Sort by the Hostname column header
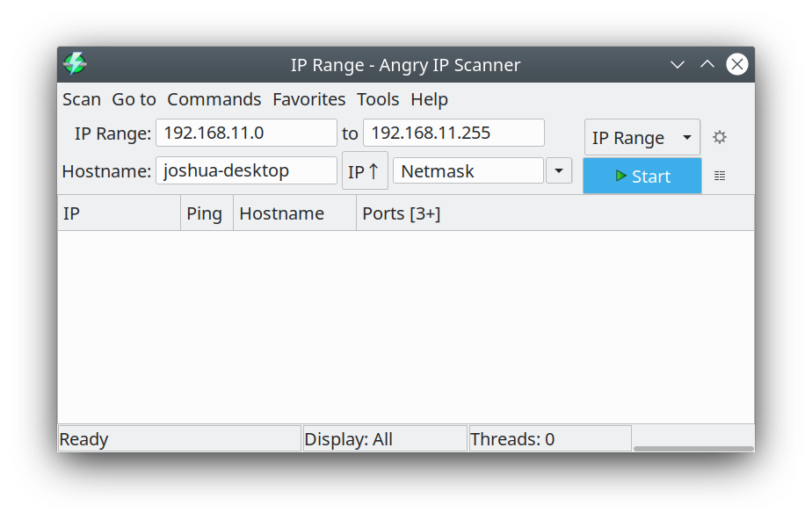This screenshot has height=520, width=812. point(294,213)
